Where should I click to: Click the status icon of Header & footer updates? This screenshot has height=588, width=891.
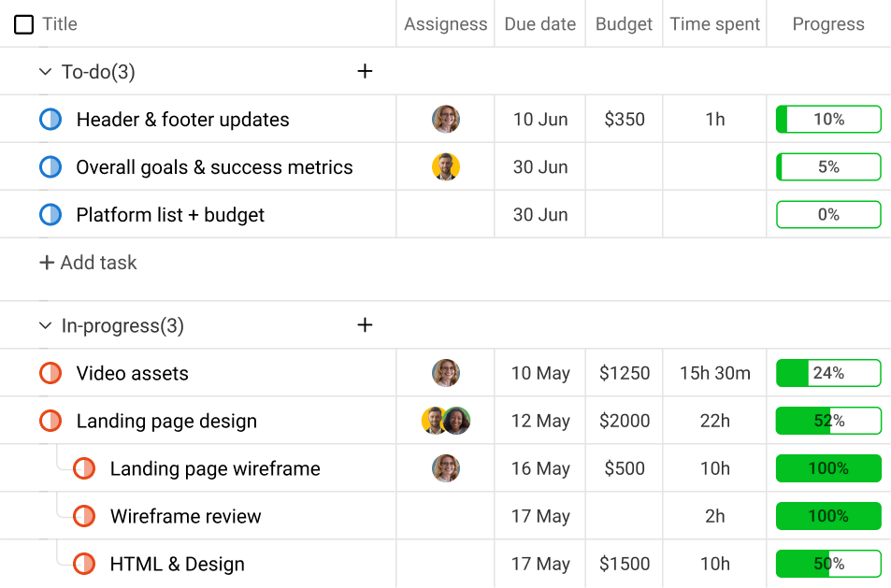[x=51, y=119]
